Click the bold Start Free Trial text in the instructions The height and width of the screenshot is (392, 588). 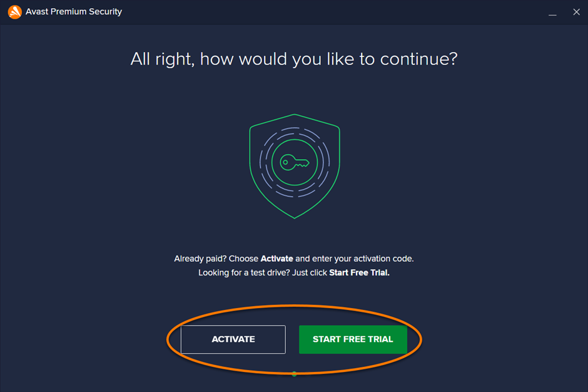click(x=359, y=273)
